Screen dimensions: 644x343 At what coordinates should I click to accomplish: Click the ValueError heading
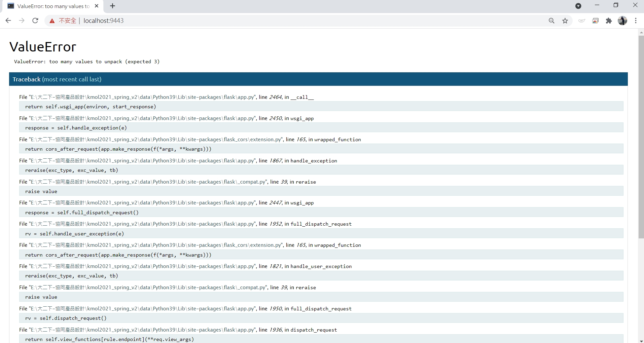[x=43, y=47]
